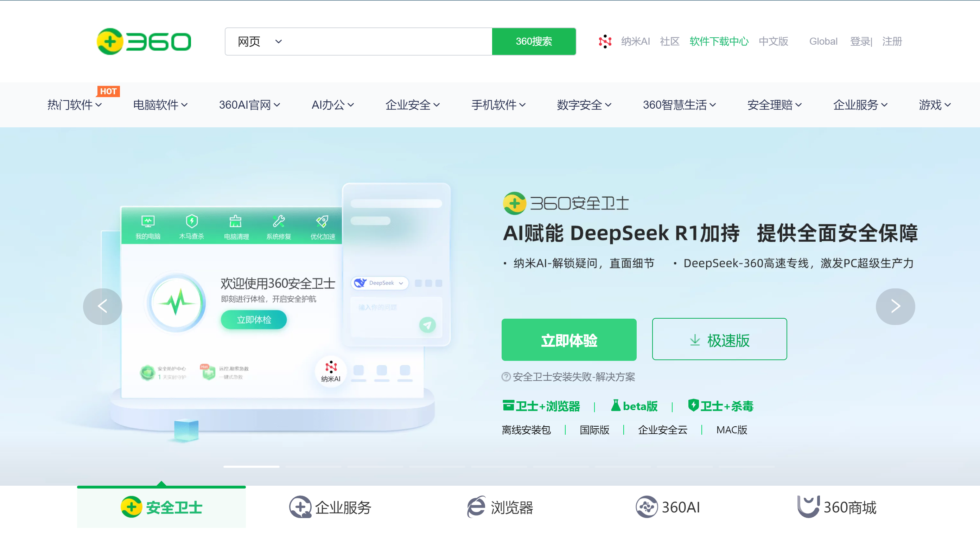Switch to the 360商城 bottom tab
Image resolution: width=980 pixels, height=536 pixels.
coord(836,507)
